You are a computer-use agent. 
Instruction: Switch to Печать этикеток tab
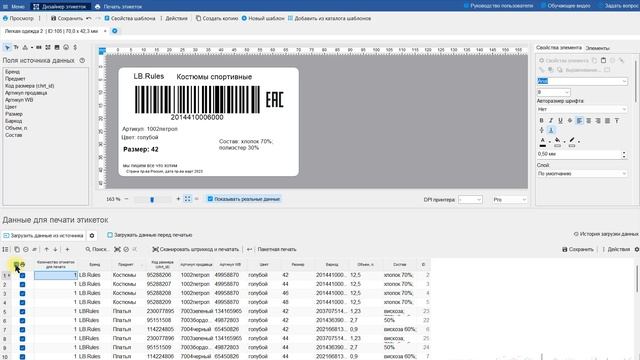(119, 7)
